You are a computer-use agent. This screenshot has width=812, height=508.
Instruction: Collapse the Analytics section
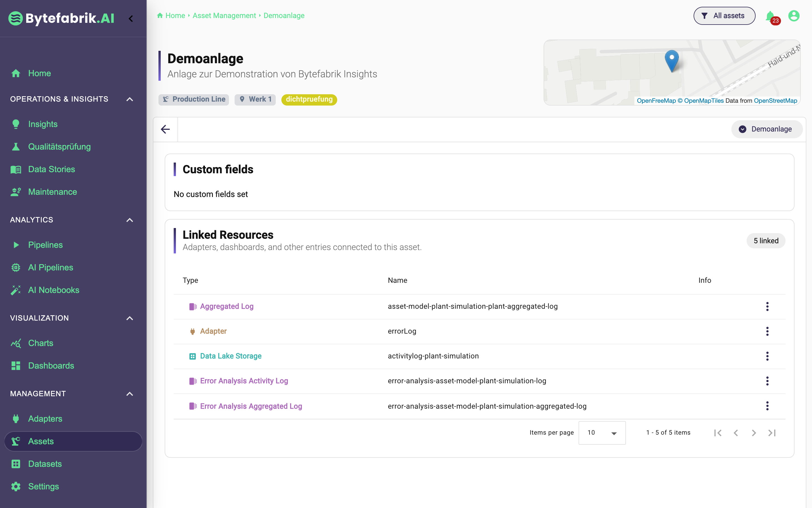(129, 220)
